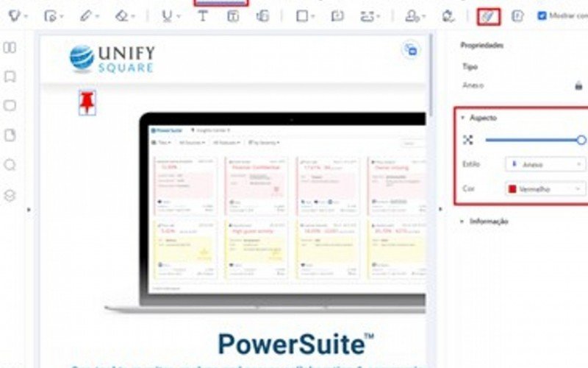Open the Layers sidebar panel
Screen dimensions: 588x368
pos(10,196)
